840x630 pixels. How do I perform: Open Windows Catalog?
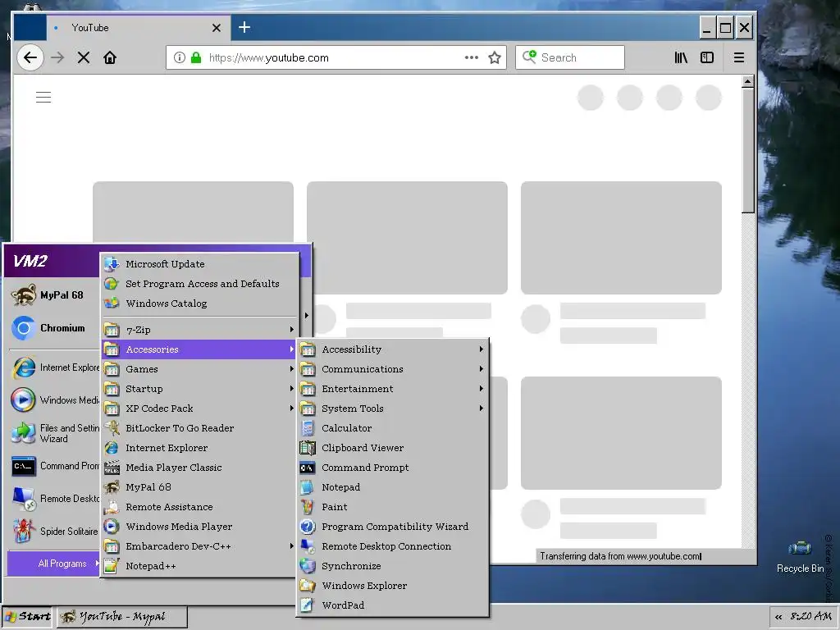(199, 304)
